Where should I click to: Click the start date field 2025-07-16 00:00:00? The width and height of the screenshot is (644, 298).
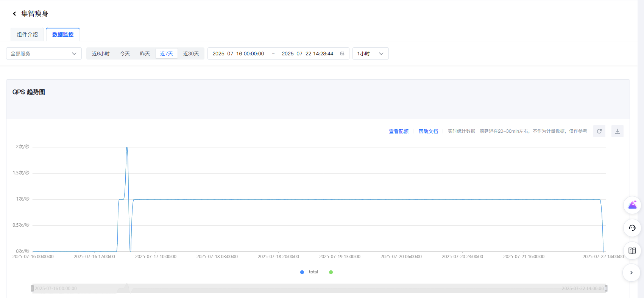[238, 53]
